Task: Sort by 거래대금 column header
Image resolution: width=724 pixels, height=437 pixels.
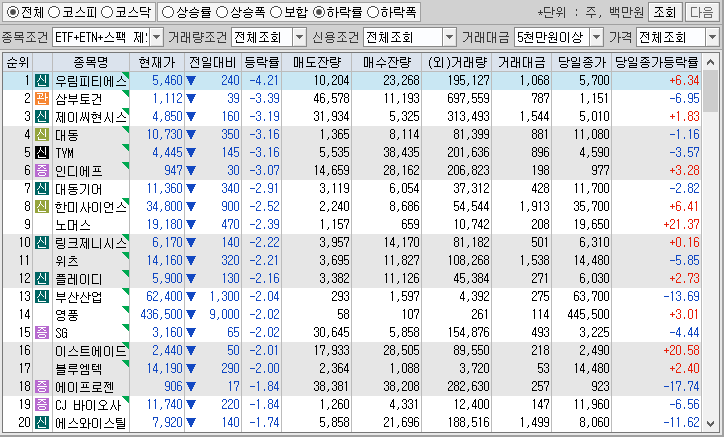Action: point(522,62)
